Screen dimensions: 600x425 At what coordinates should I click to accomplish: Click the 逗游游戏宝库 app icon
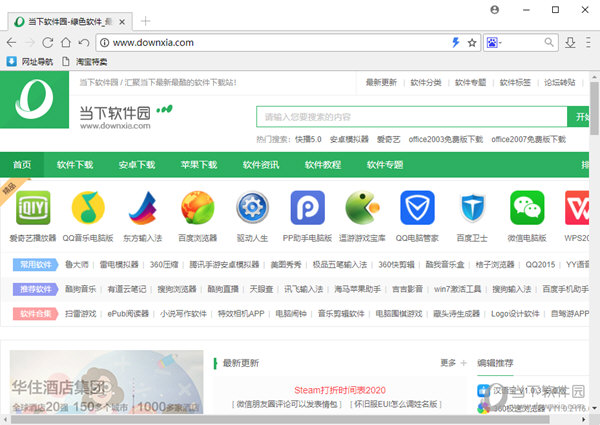click(362, 208)
